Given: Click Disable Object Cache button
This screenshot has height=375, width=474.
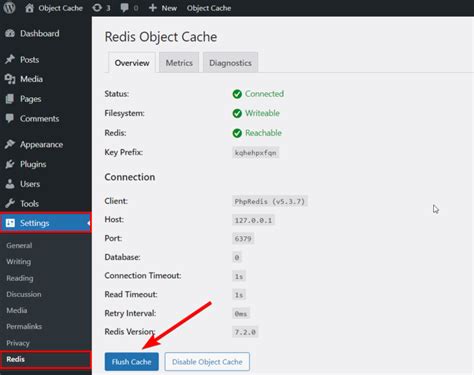Looking at the screenshot, I should coord(207,362).
